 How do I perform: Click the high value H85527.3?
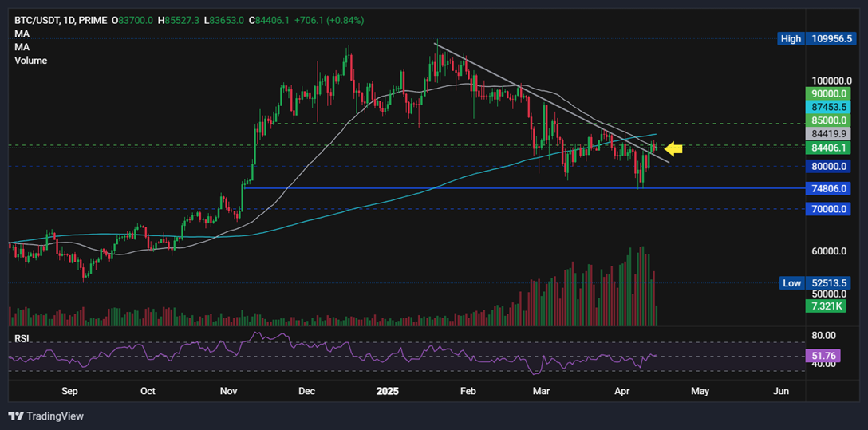pos(179,21)
